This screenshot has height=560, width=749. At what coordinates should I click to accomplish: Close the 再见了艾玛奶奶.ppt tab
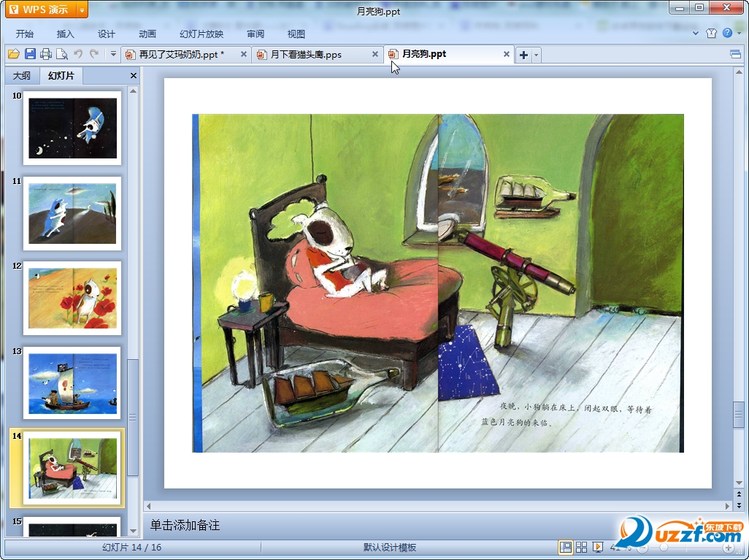(x=244, y=55)
